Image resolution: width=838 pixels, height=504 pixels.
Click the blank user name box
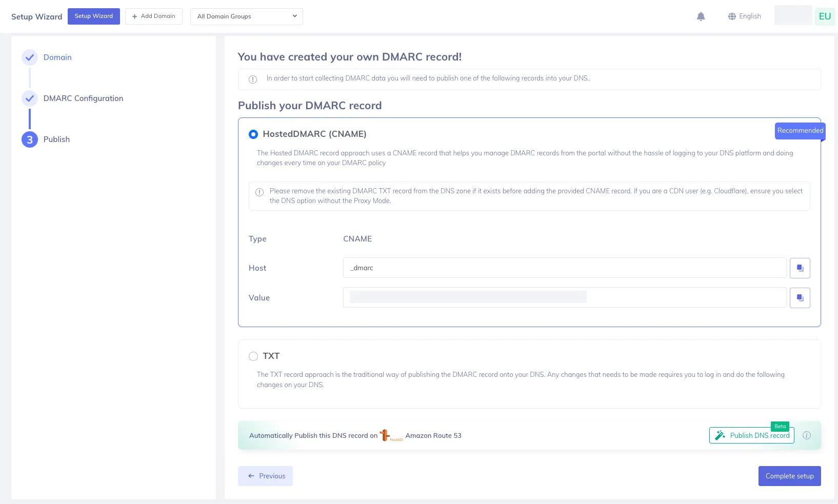(x=793, y=15)
